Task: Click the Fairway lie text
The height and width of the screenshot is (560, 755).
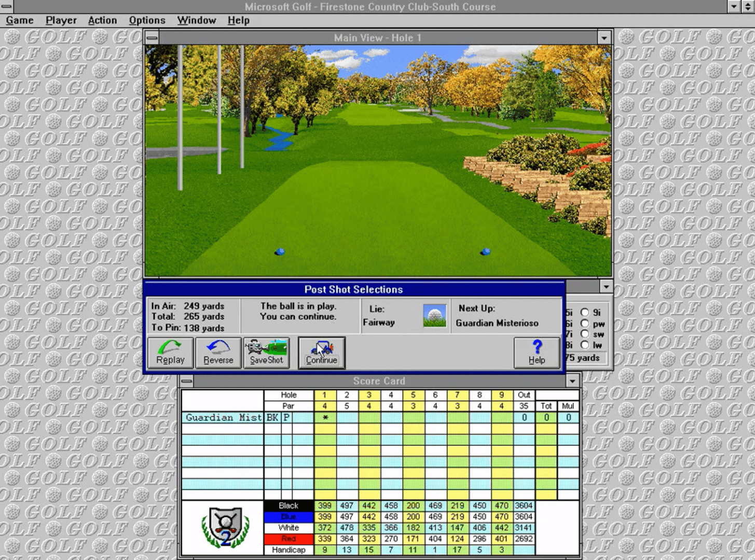Action: [x=379, y=323]
